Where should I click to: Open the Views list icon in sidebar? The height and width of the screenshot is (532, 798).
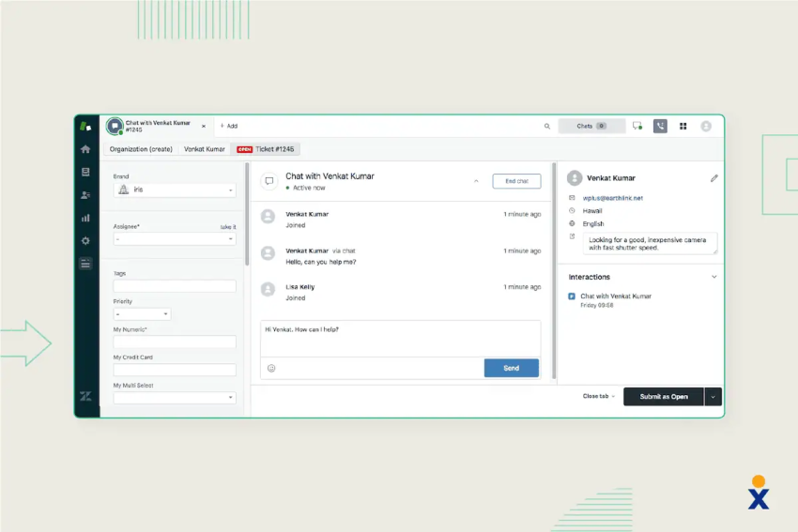[x=85, y=172]
